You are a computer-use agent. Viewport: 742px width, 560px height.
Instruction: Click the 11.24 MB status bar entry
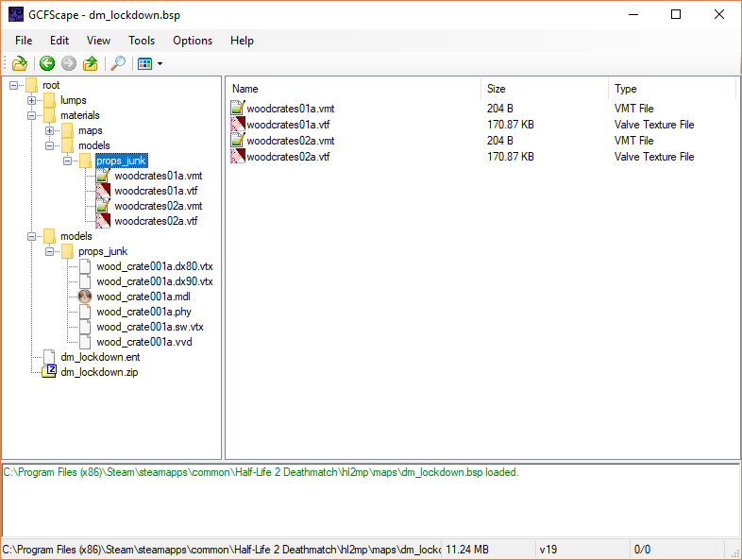pos(467,550)
